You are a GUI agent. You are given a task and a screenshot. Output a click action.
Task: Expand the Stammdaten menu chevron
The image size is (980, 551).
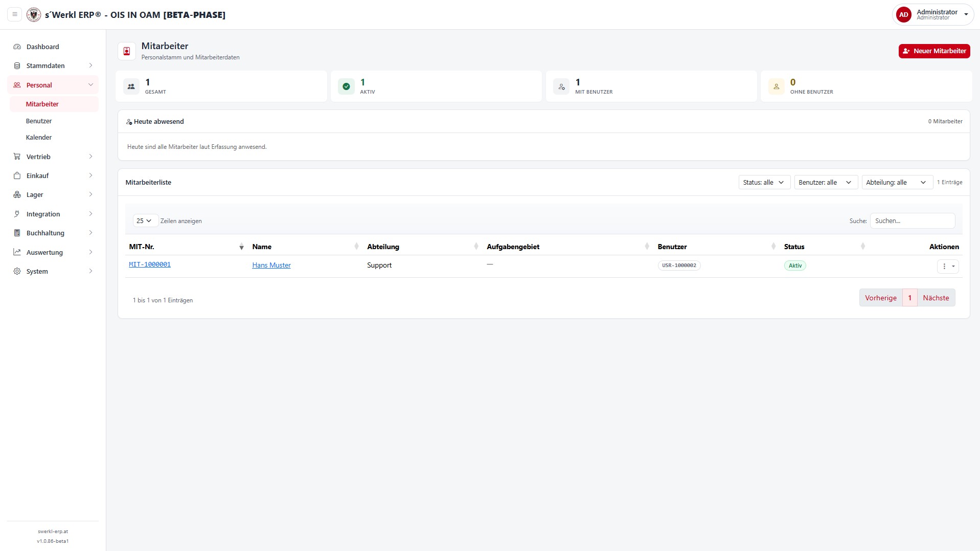coord(90,65)
